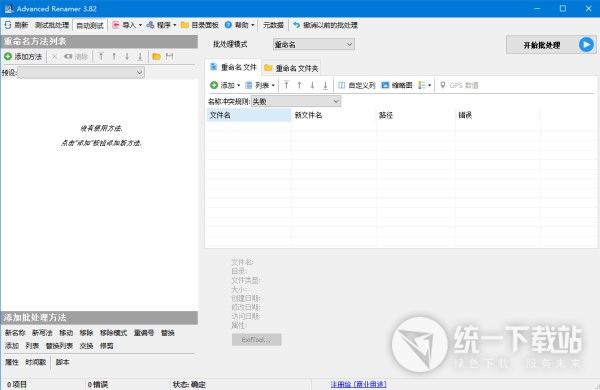Viewport: 600px width, 390px height.
Task: Move method to top in method list toolbar
Action: pos(101,57)
